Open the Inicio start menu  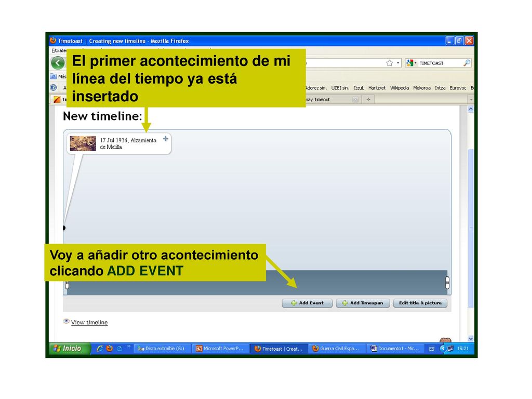coord(70,349)
